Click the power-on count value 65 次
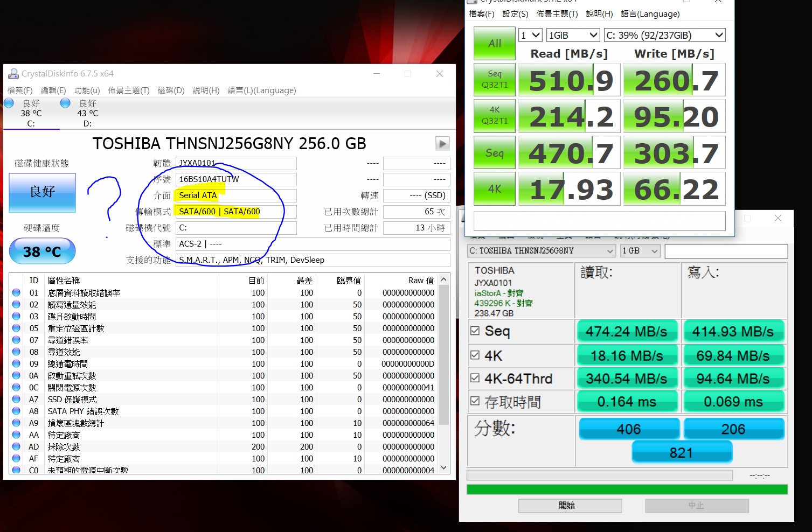Image resolution: width=812 pixels, height=532 pixels. (x=417, y=212)
